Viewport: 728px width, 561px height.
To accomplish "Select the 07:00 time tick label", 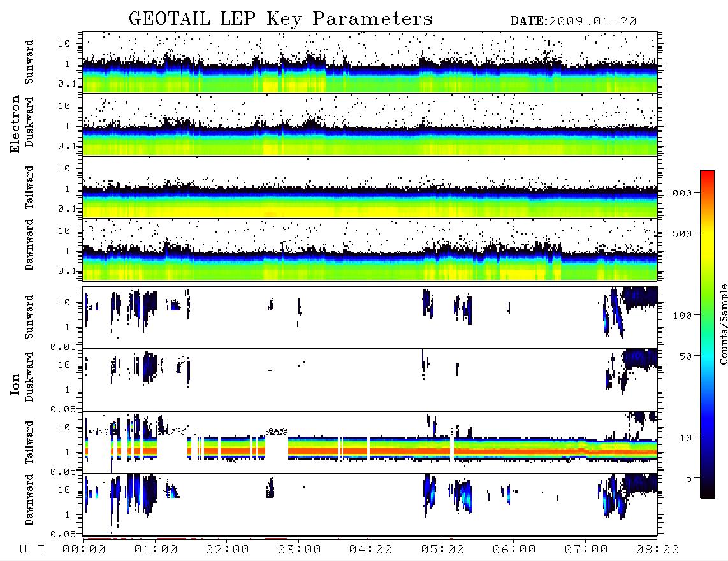I will point(586,550).
